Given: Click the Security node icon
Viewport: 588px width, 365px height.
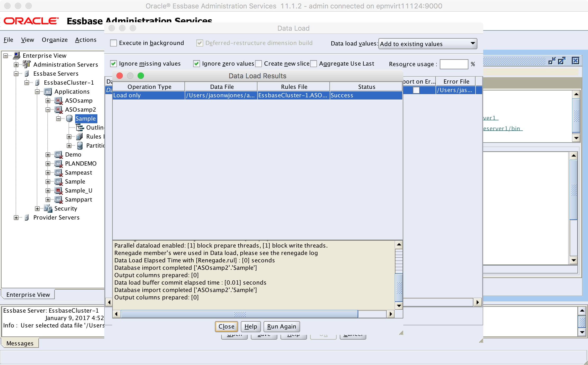Looking at the screenshot, I should [x=48, y=208].
